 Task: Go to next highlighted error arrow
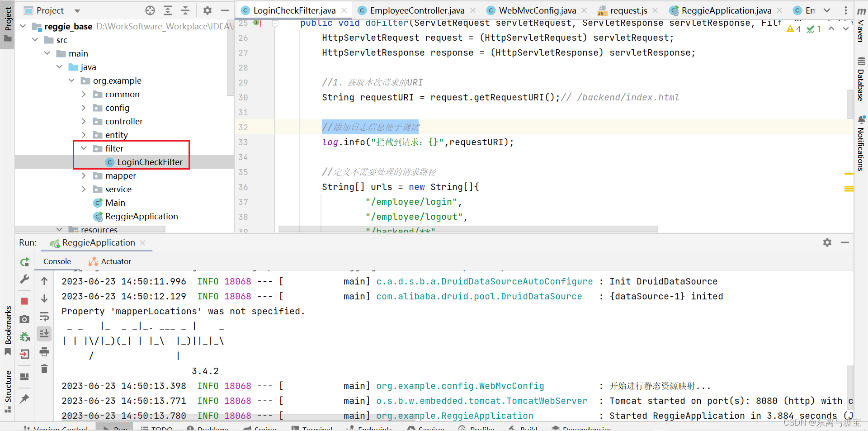click(845, 28)
